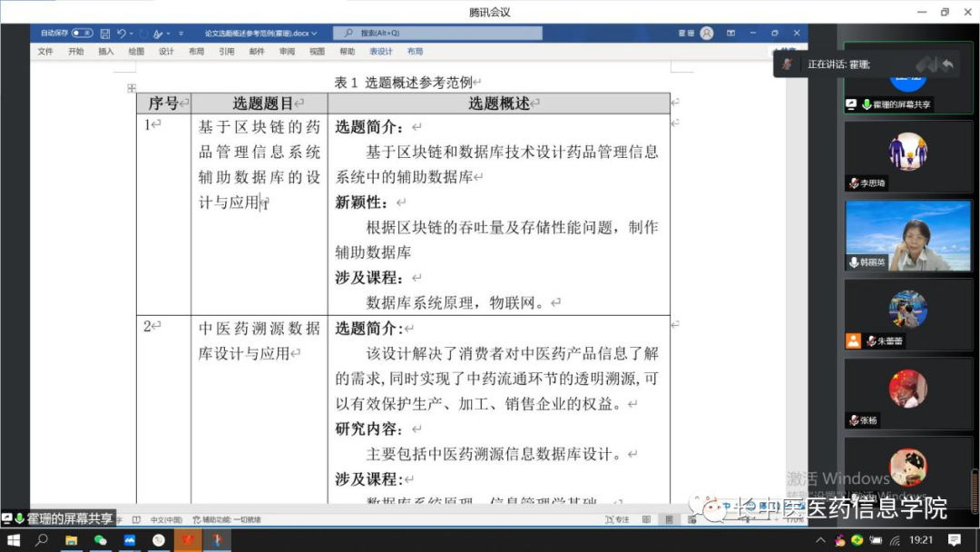This screenshot has width=980, height=552.
Task: Open the Tencent Meeting taskbar icon
Action: click(x=130, y=539)
